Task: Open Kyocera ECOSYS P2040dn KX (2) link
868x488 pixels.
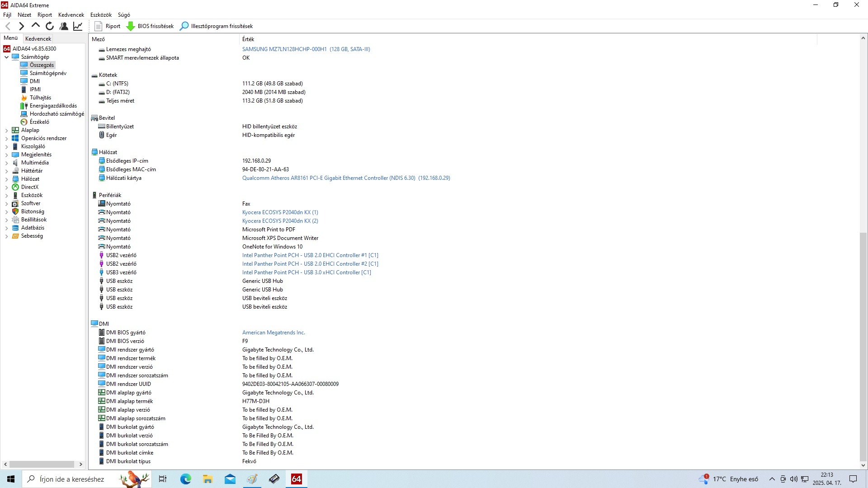Action: pos(280,221)
